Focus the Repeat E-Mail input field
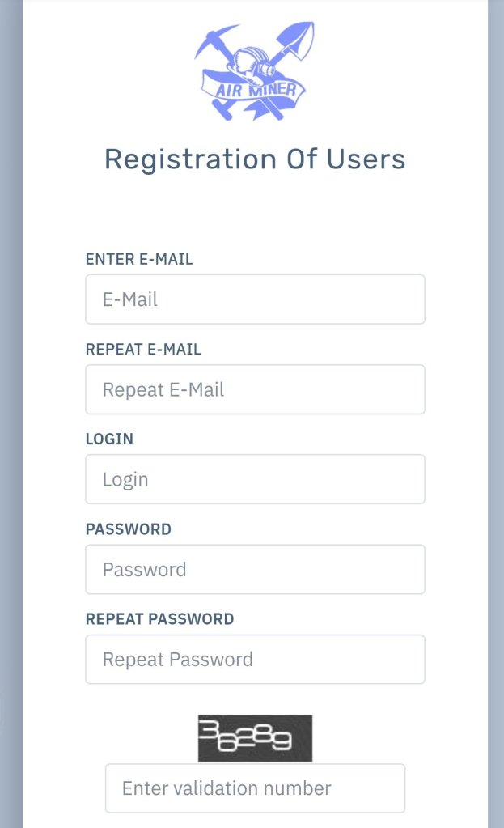This screenshot has height=828, width=504. point(255,389)
